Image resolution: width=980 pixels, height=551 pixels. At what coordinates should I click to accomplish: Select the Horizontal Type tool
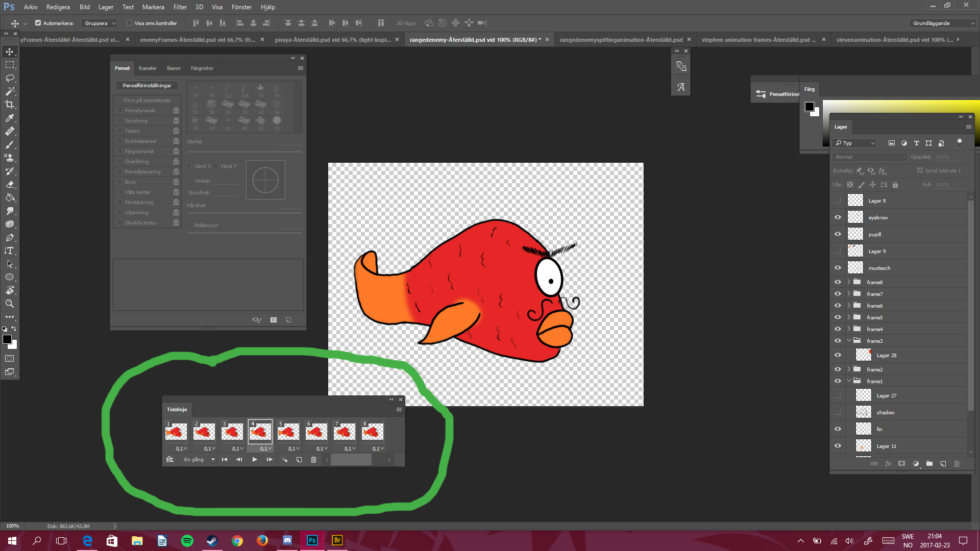10,251
